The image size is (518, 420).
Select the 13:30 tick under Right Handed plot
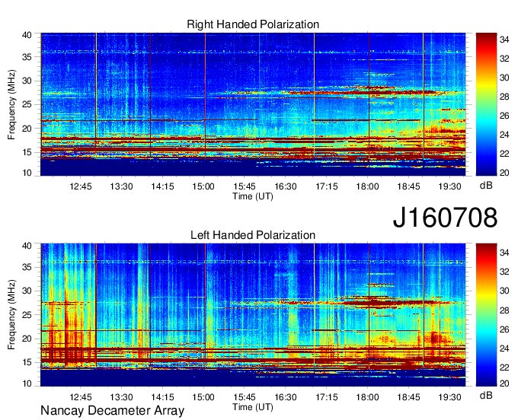coord(122,186)
